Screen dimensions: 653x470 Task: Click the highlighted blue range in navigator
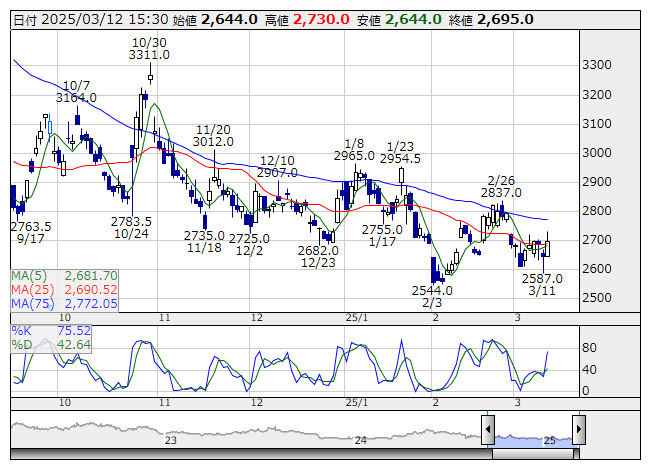tap(533, 440)
